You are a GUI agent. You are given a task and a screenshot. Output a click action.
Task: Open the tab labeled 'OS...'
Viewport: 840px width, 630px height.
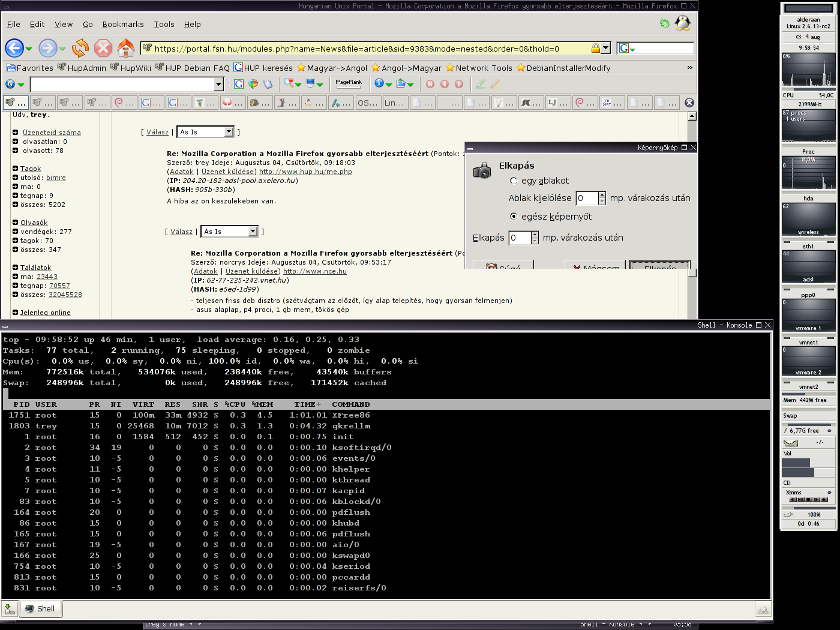367,103
